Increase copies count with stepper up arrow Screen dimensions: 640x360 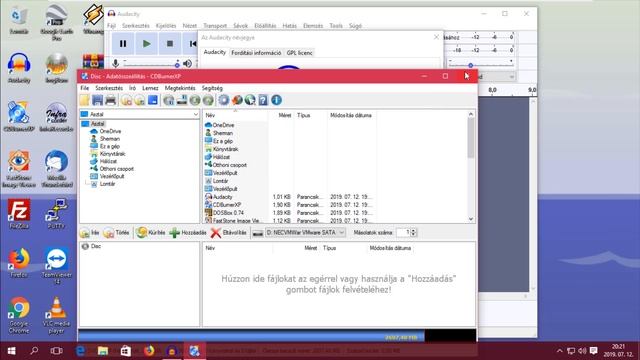tap(413, 230)
